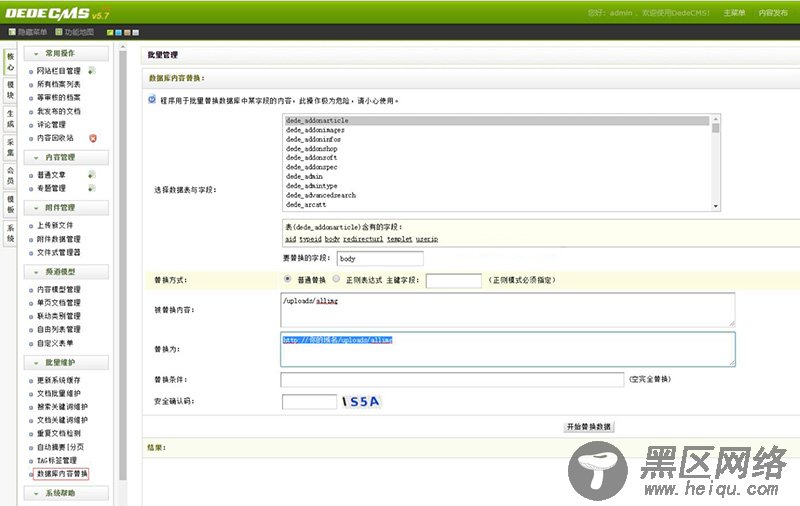Select 正则表达式 radio option

coord(336,279)
